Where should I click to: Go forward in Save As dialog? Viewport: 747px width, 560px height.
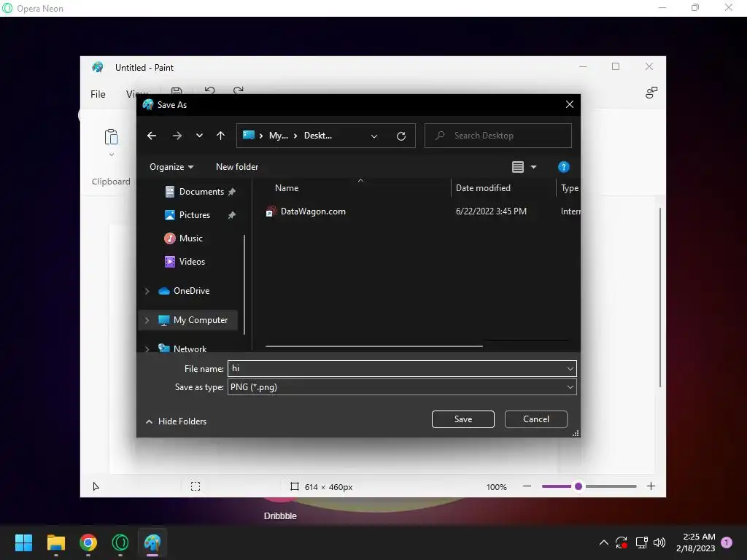(177, 136)
